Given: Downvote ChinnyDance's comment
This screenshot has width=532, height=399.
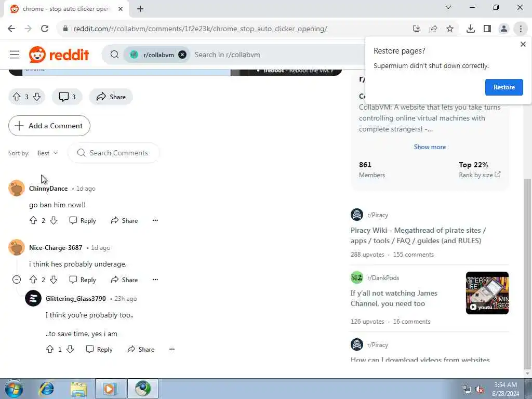Looking at the screenshot, I should (x=54, y=220).
